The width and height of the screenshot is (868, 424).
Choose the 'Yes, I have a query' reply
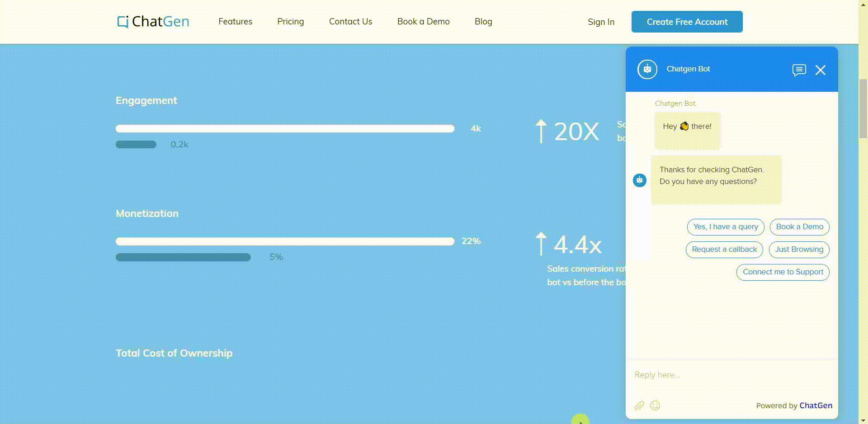[726, 227]
